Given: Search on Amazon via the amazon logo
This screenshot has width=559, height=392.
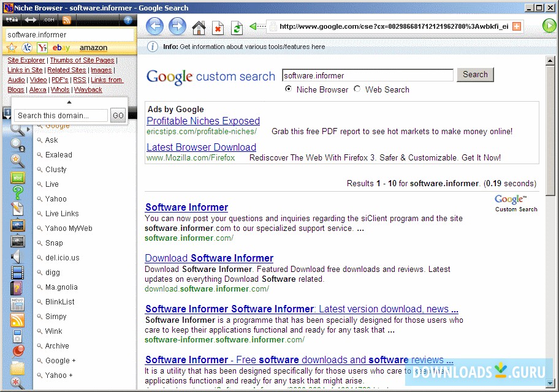Looking at the screenshot, I should [93, 47].
